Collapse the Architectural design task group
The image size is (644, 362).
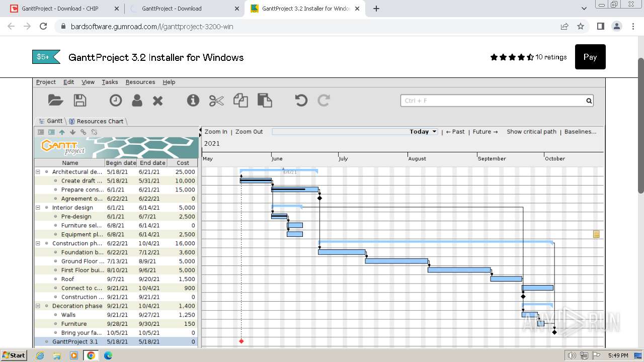(38, 172)
